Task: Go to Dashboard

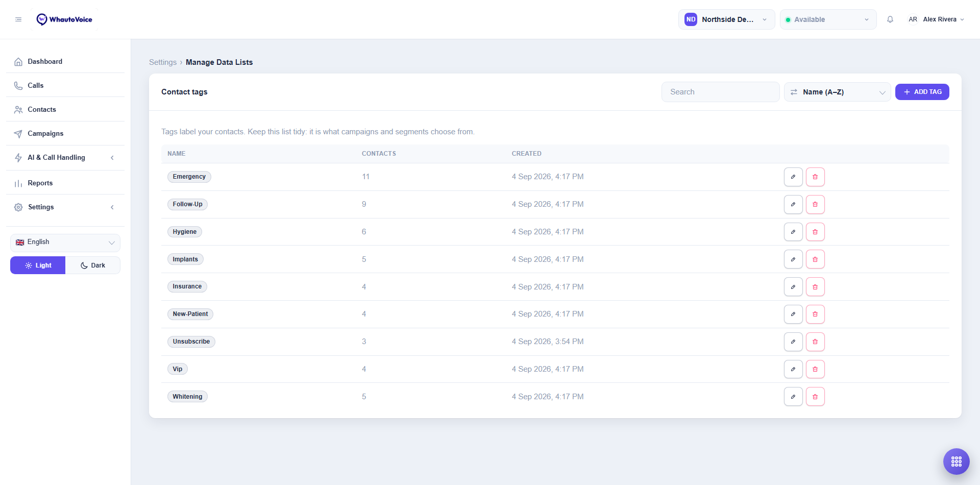Action: 65,61
